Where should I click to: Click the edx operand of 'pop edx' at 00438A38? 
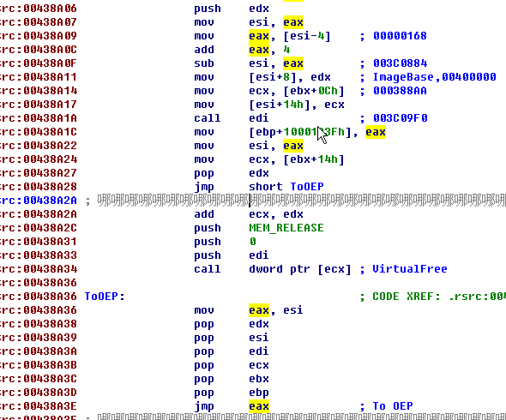259,324
